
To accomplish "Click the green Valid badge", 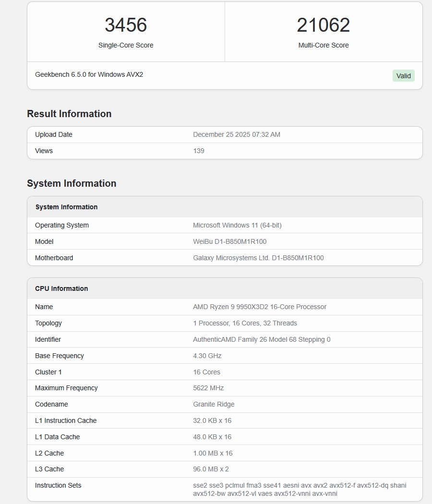I will pos(403,76).
